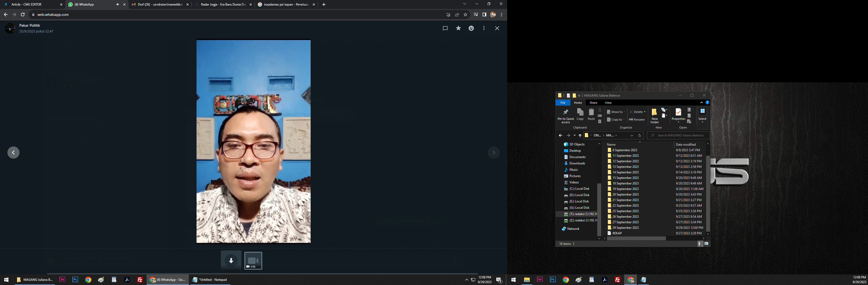The height and width of the screenshot is (285, 868).
Task: Switch to Radar Jogja tab
Action: point(223,4)
